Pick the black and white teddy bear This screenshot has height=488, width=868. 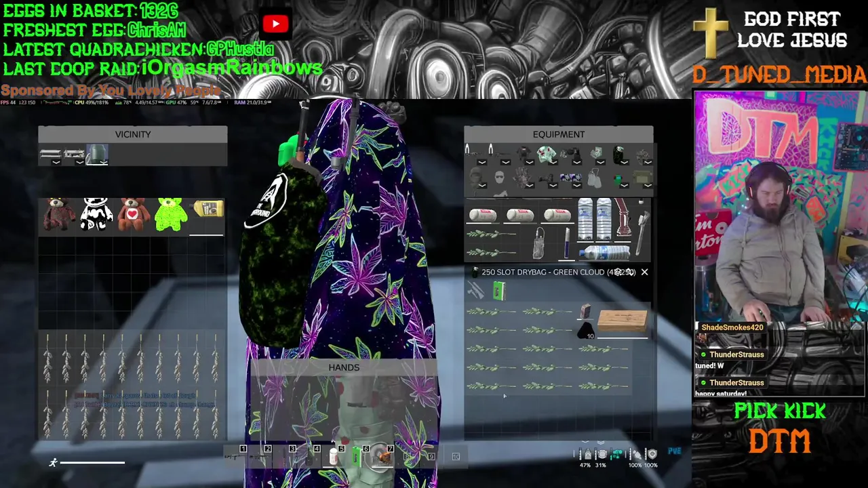point(96,214)
